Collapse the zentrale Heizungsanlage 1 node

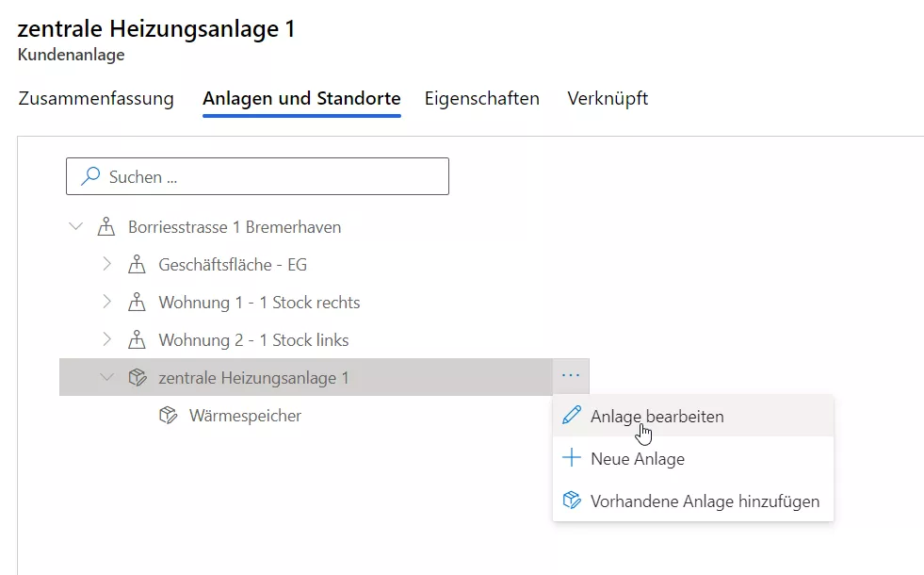click(x=106, y=378)
